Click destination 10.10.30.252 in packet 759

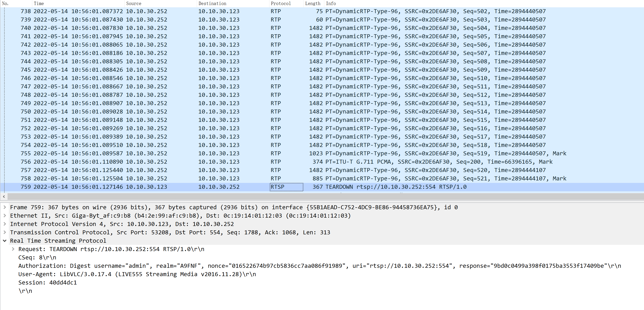(x=219, y=187)
